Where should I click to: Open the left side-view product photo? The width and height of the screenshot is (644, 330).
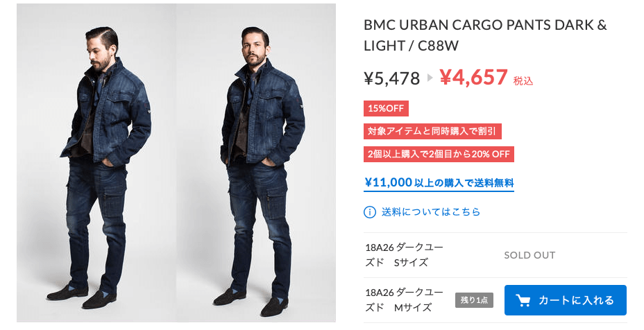pos(96,163)
